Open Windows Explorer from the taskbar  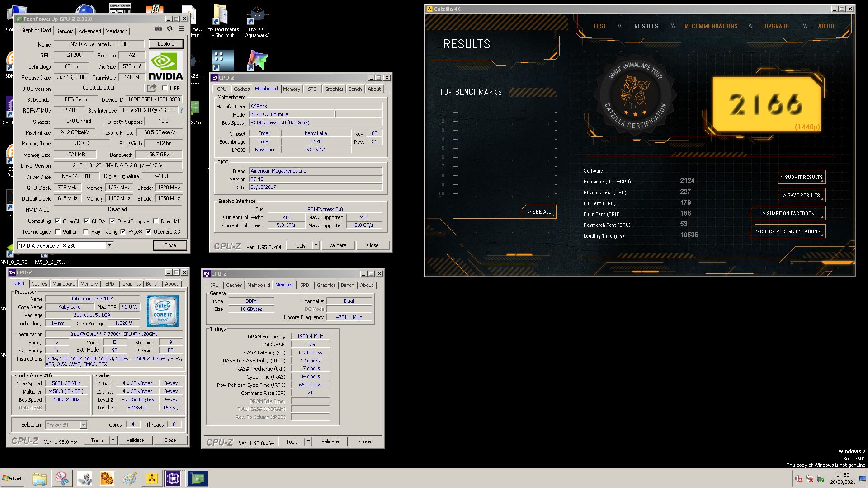tap(39, 479)
